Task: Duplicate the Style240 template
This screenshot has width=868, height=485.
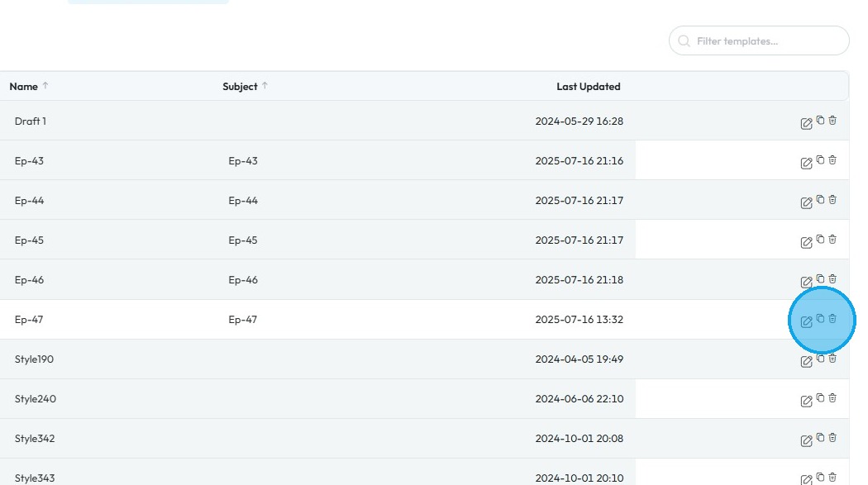Action: coord(820,397)
